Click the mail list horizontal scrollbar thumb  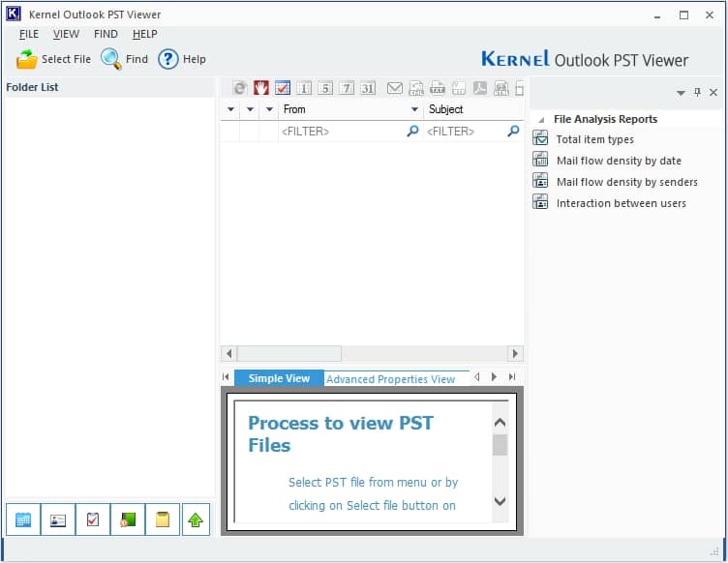pos(289,354)
